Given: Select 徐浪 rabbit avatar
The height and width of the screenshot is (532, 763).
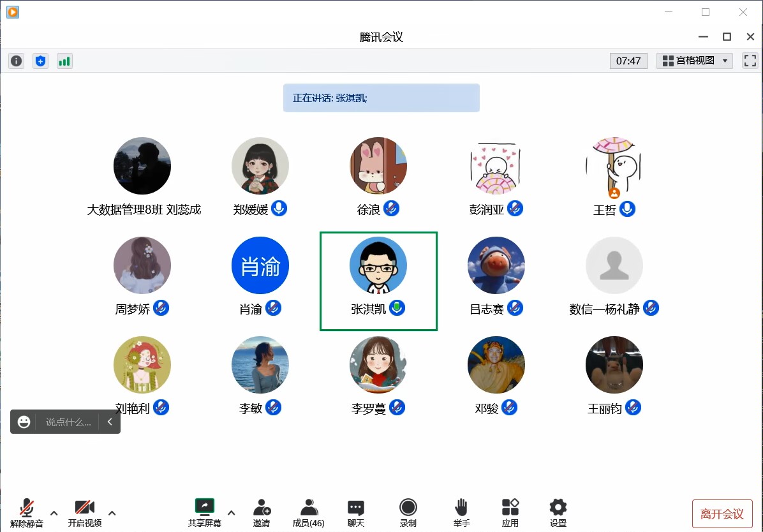Looking at the screenshot, I should [378, 165].
